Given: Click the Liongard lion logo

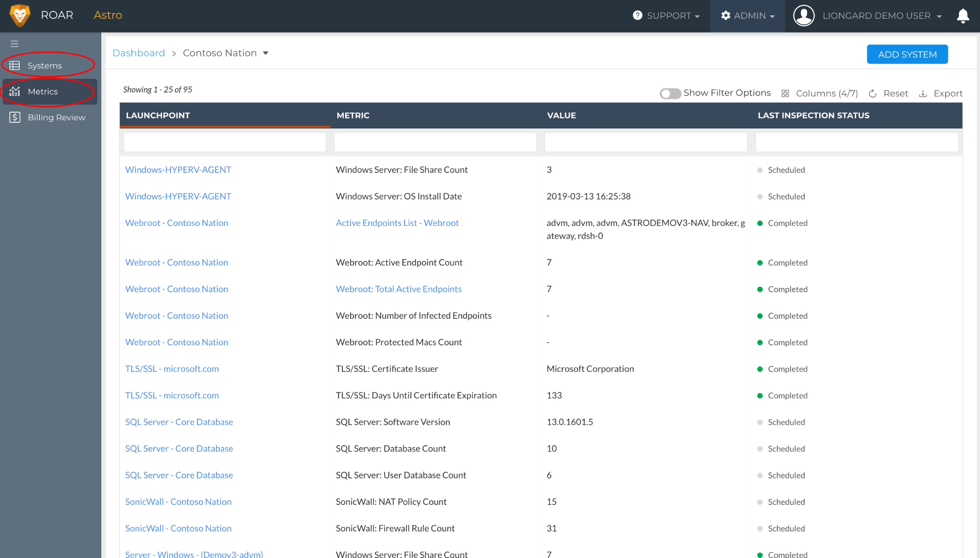Looking at the screenshot, I should click(20, 15).
